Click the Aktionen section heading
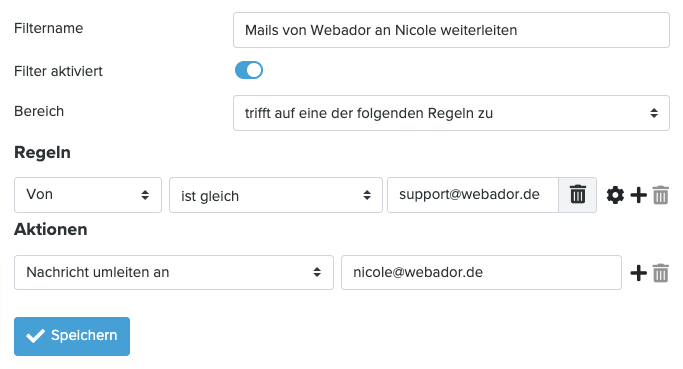The height and width of the screenshot is (369, 683). pos(51,229)
